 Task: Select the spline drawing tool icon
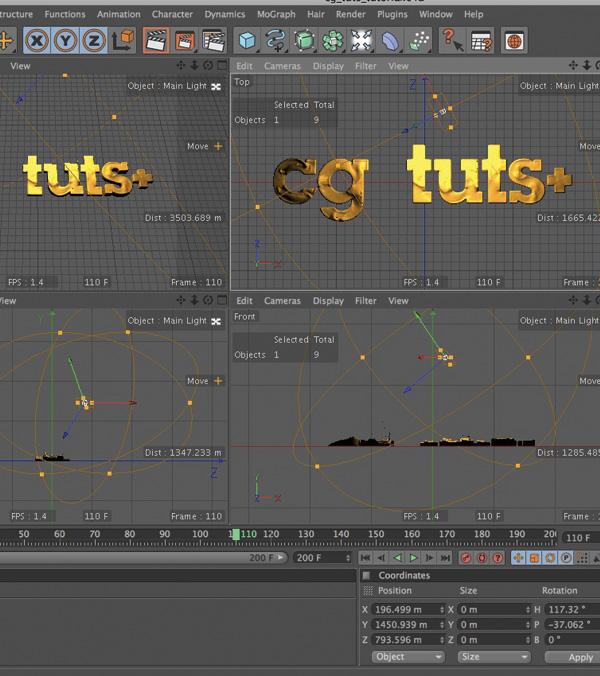pyautogui.click(x=275, y=41)
